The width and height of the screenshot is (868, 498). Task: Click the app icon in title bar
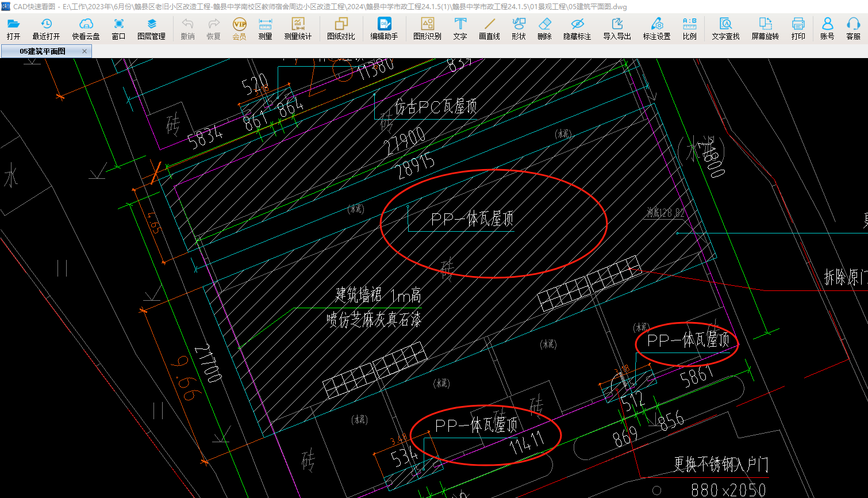pyautogui.click(x=6, y=6)
